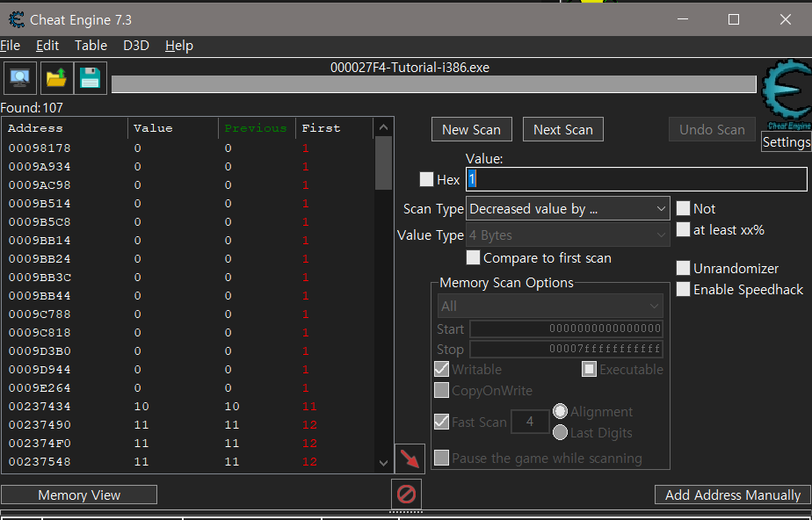
Task: Toggle the Writable checkbox
Action: [441, 370]
